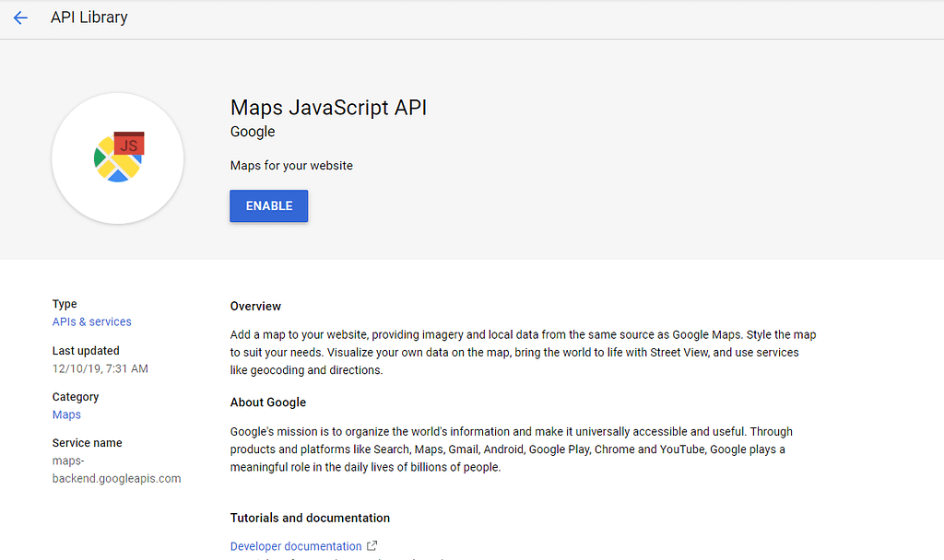Click the About Google mission paragraph
This screenshot has width=944, height=560.
(512, 449)
